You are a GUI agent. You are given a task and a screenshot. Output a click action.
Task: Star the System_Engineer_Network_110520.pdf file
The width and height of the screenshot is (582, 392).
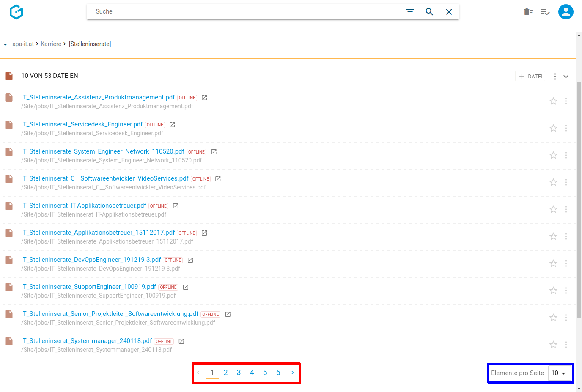553,155
